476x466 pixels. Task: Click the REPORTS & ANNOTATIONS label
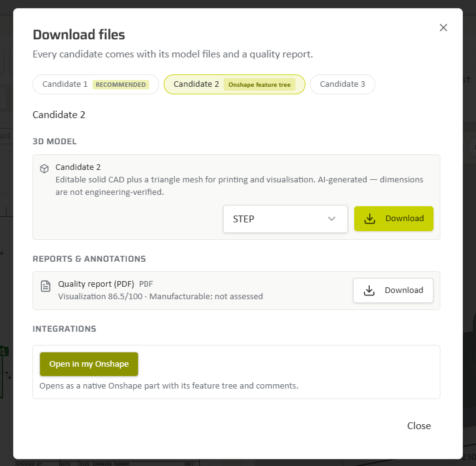[89, 259]
